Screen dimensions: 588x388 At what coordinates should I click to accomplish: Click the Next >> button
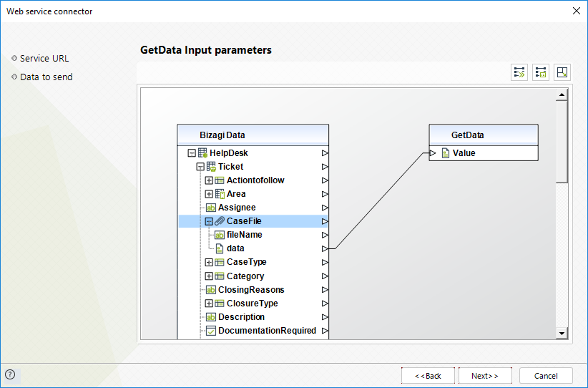(485, 376)
